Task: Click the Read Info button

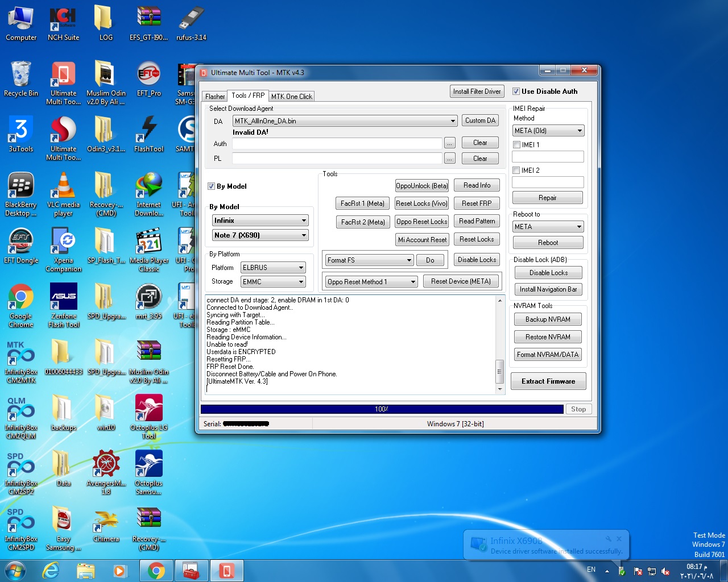Action: pyautogui.click(x=477, y=185)
